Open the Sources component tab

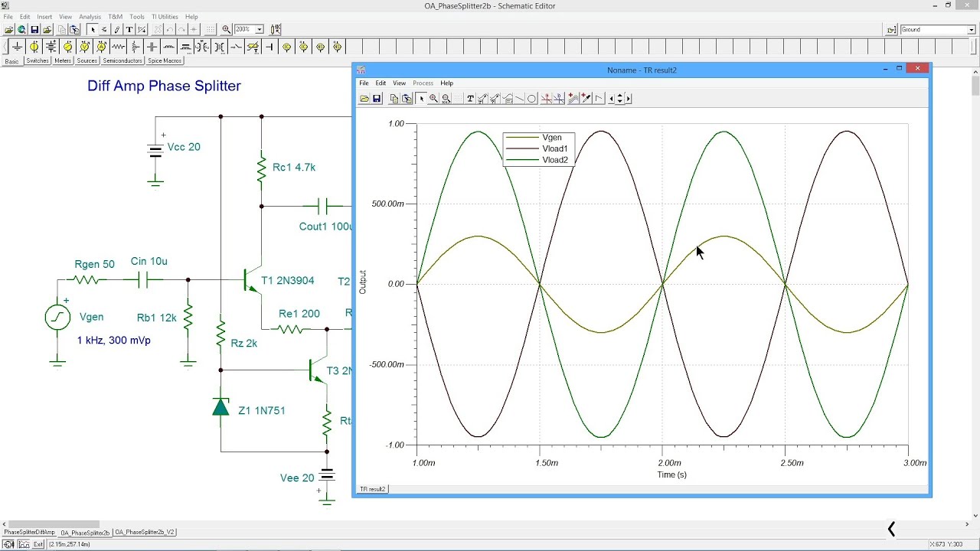[x=87, y=60]
